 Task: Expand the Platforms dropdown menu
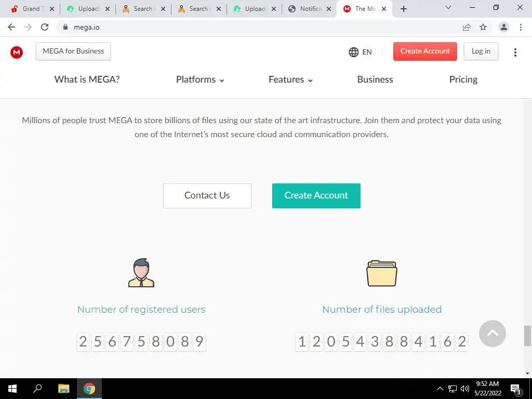pyautogui.click(x=200, y=79)
